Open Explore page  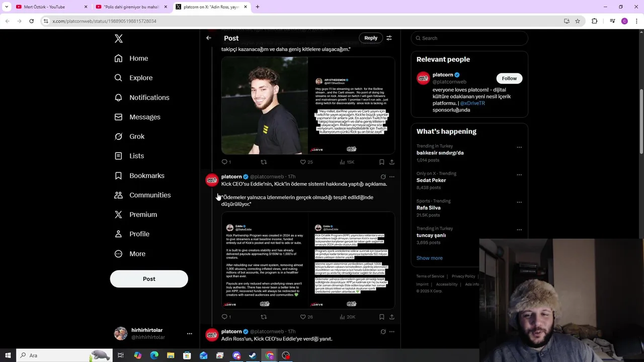click(133, 78)
